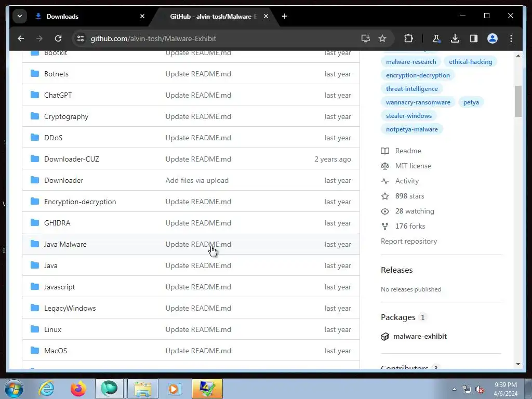Open the Chrome profile avatar
Screen dimensions: 532x399
click(x=493, y=38)
